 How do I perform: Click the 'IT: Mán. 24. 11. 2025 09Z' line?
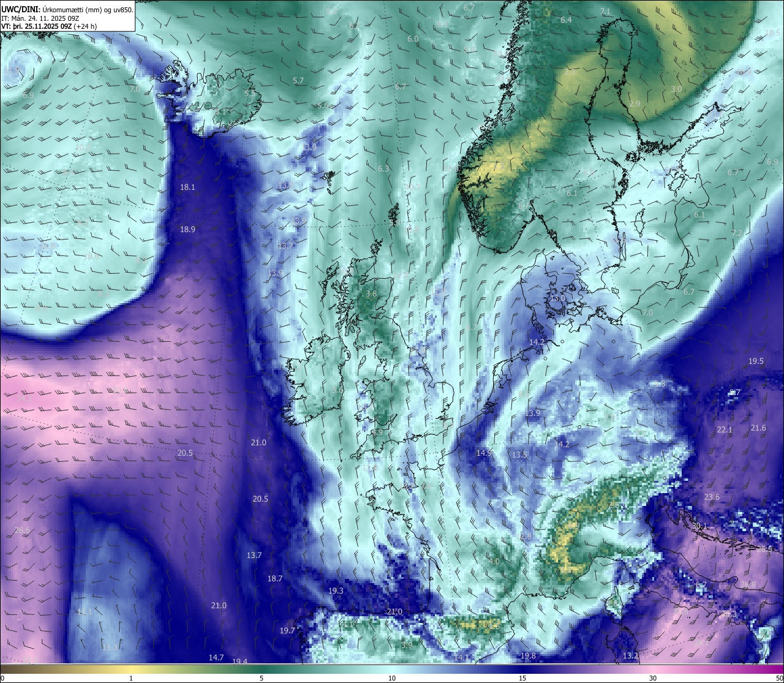pyautogui.click(x=40, y=18)
